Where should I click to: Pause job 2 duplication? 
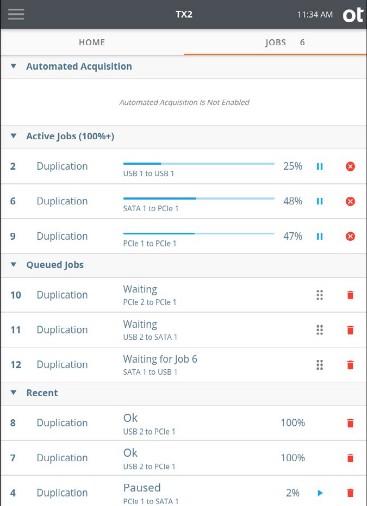[320, 166]
